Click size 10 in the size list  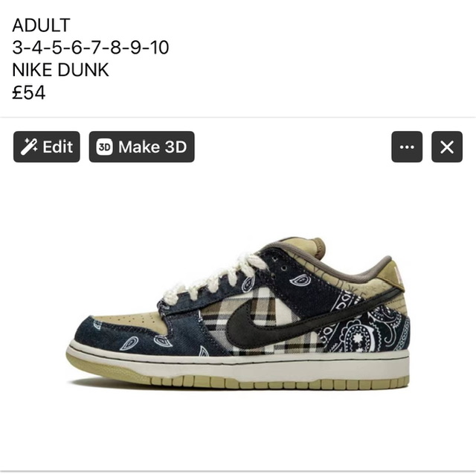159,48
